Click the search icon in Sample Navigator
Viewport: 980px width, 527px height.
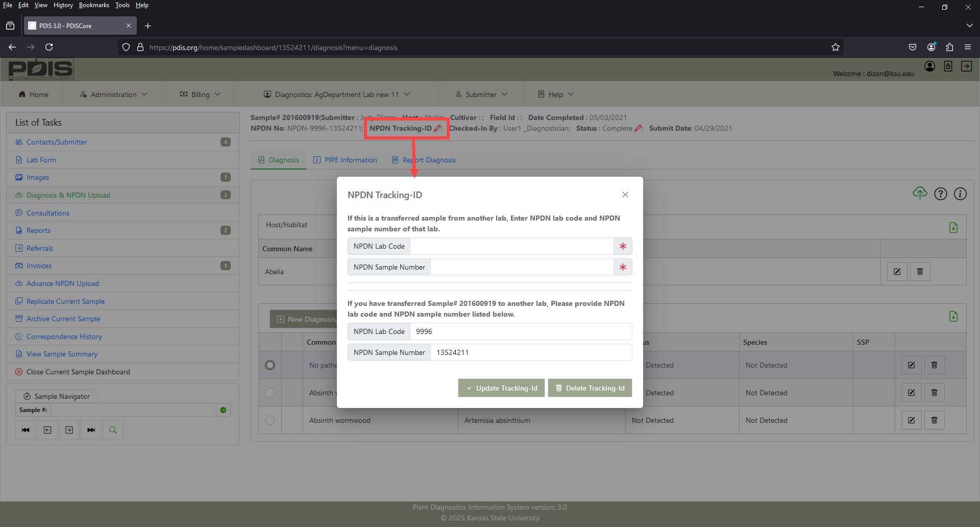coord(113,430)
